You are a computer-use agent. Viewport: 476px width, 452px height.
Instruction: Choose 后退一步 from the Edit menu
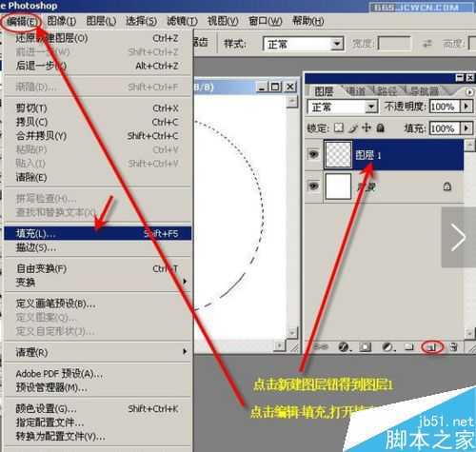(98, 66)
